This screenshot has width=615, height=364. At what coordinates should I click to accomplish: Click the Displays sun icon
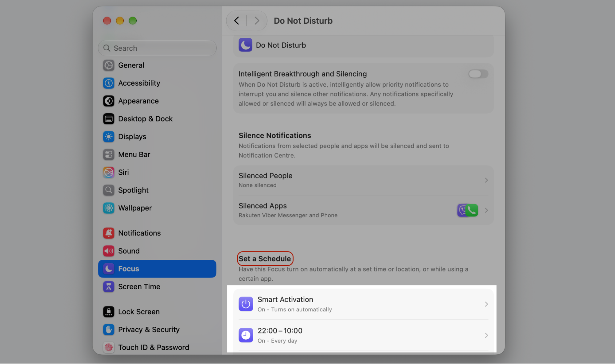[109, 137]
